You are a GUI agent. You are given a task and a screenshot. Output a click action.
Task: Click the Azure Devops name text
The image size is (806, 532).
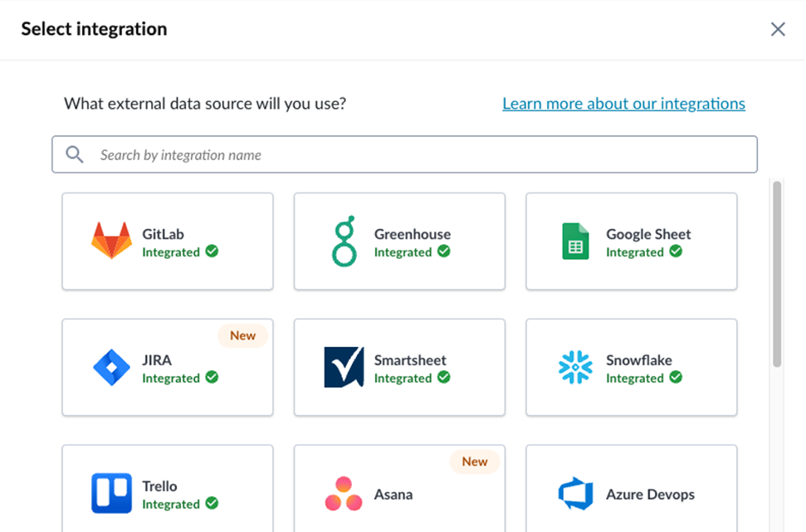click(x=650, y=495)
